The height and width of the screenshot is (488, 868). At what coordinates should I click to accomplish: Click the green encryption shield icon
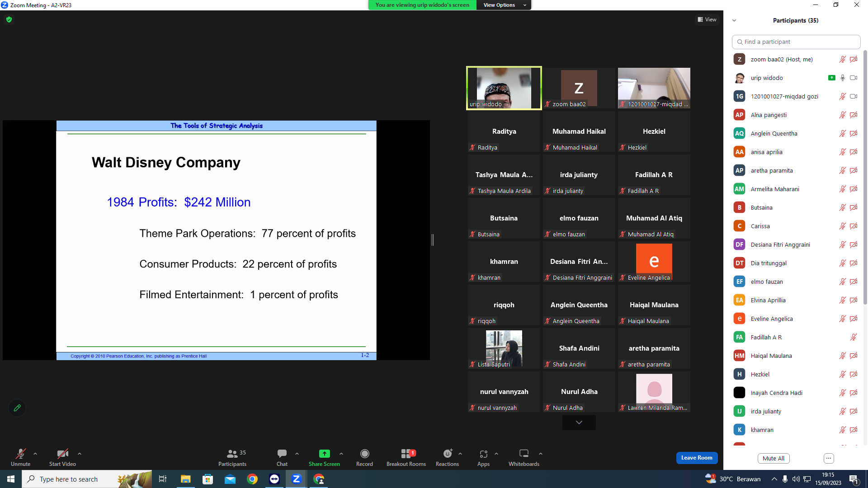tap(9, 19)
